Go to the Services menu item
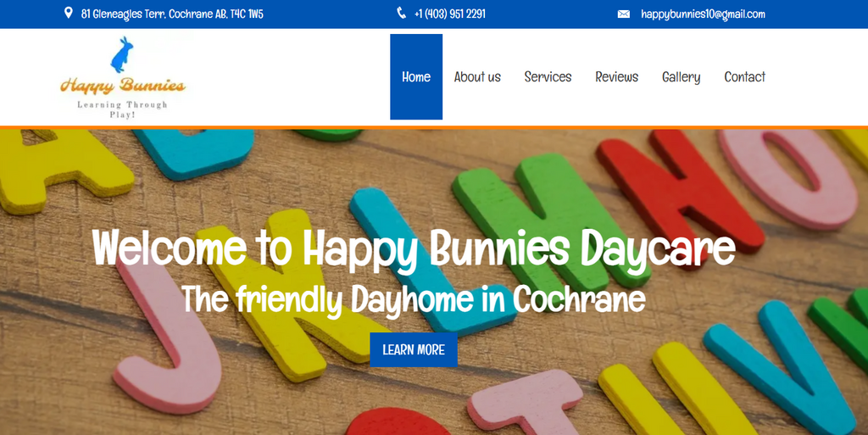 click(x=548, y=77)
